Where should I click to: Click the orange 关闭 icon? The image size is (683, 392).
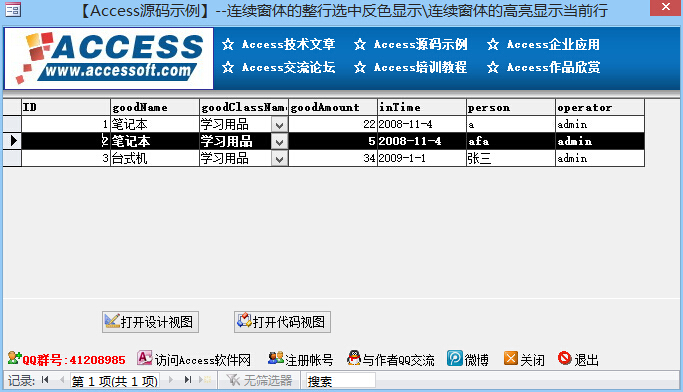[511, 358]
